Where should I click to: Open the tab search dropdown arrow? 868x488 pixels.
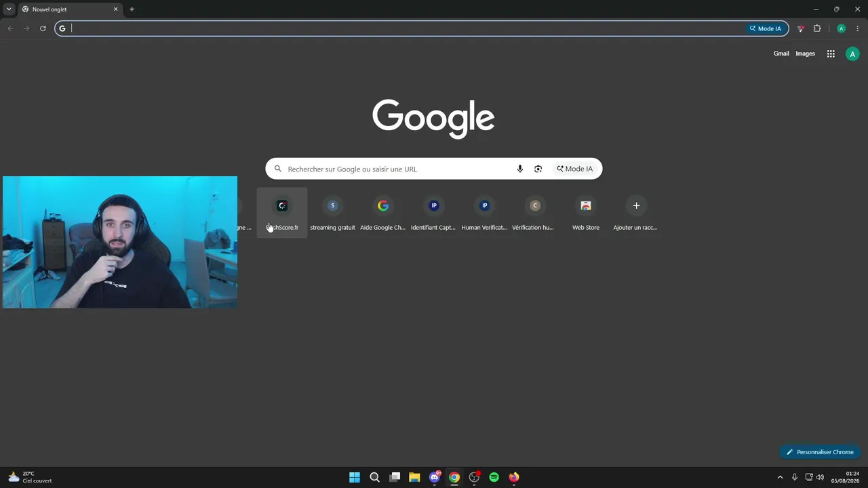(9, 9)
